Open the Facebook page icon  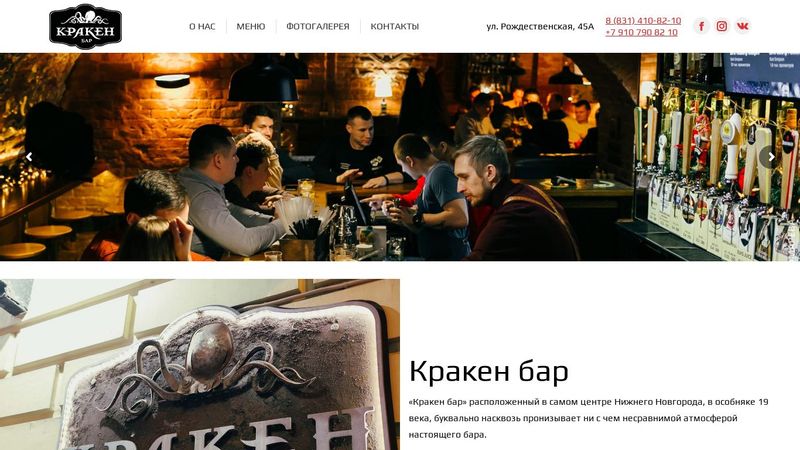(701, 26)
